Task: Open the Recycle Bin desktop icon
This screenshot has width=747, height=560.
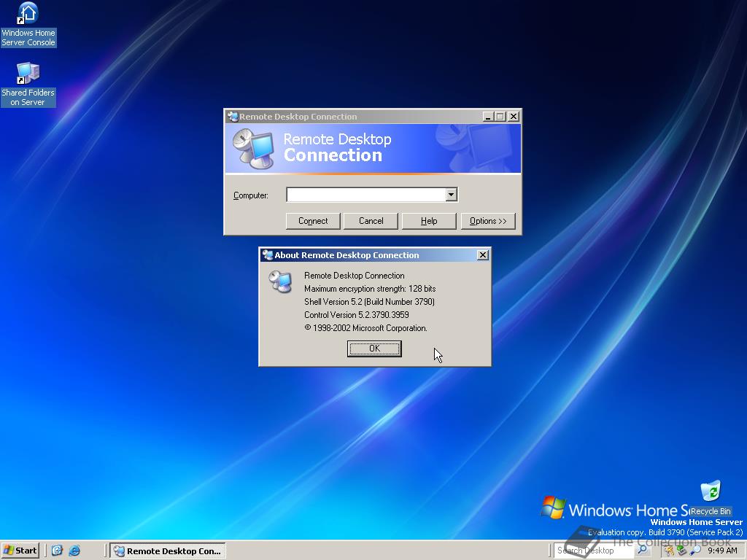Action: point(711,499)
